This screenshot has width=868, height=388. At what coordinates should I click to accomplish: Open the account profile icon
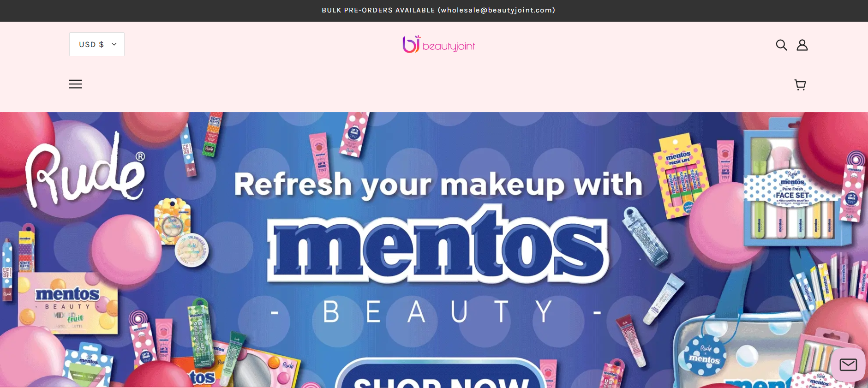click(x=802, y=45)
